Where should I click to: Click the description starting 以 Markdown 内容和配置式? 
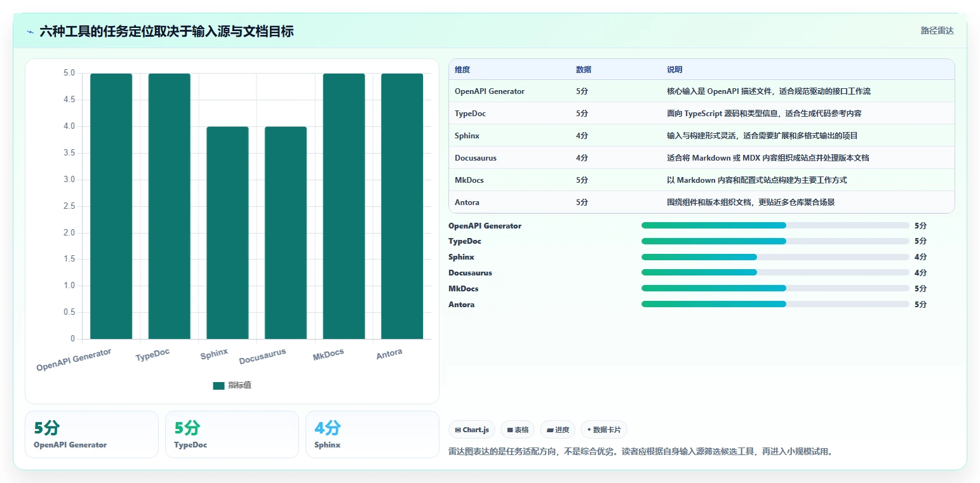[756, 180]
